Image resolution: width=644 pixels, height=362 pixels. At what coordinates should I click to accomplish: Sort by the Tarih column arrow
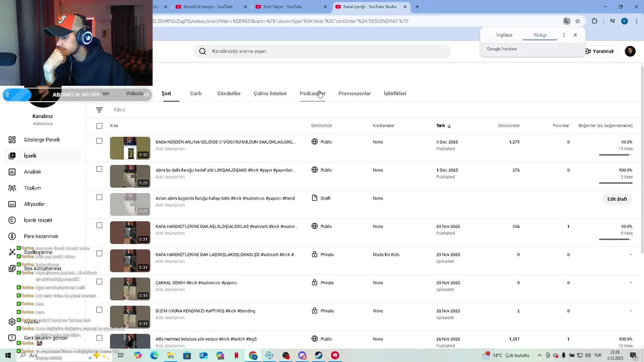pyautogui.click(x=449, y=126)
